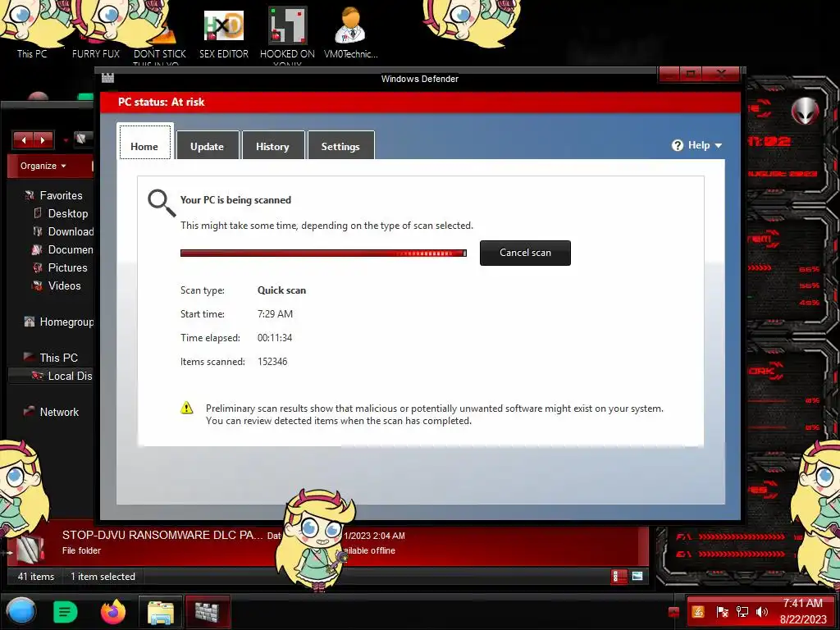Image resolution: width=840 pixels, height=630 pixels.
Task: Click the Explorer up-folder button
Action: (x=81, y=139)
